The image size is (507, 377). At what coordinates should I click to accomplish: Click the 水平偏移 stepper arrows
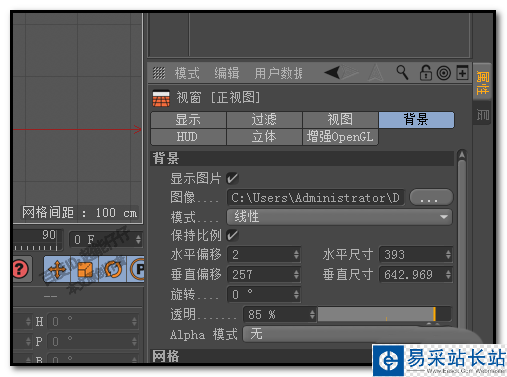pyautogui.click(x=296, y=255)
